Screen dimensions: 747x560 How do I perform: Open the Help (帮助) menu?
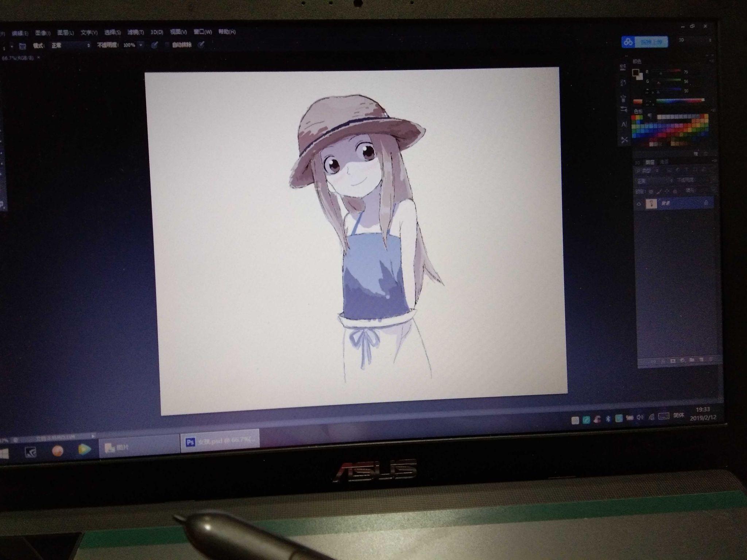pyautogui.click(x=227, y=31)
